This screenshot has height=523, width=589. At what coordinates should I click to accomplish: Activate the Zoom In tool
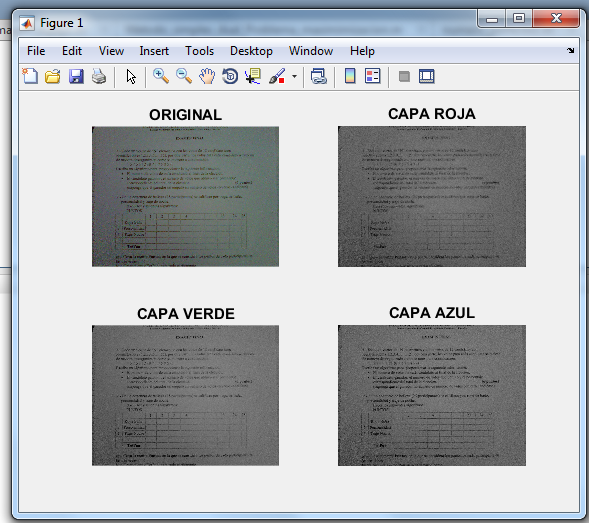[x=161, y=76]
